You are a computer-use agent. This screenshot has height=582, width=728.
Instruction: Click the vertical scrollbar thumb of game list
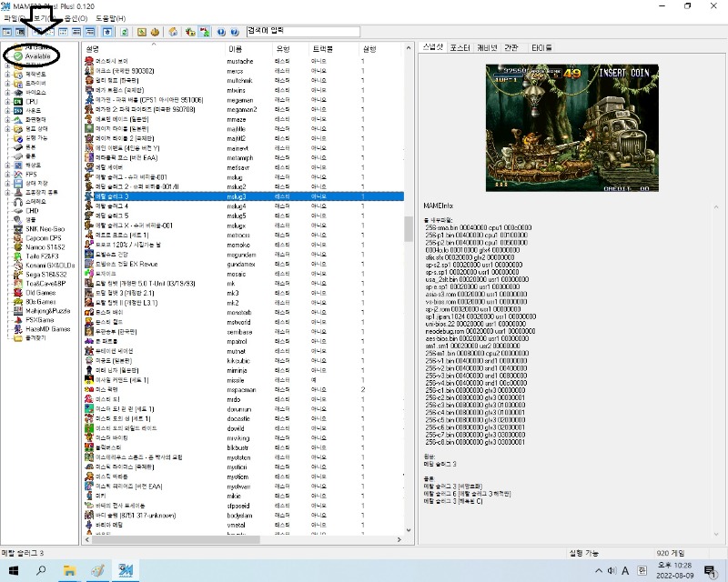tap(409, 229)
